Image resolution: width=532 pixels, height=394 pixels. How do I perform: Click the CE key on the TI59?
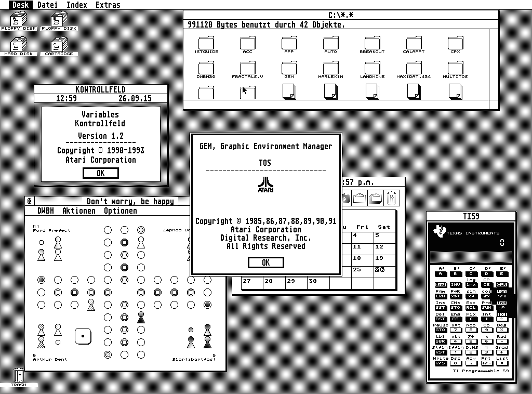pos(486,285)
